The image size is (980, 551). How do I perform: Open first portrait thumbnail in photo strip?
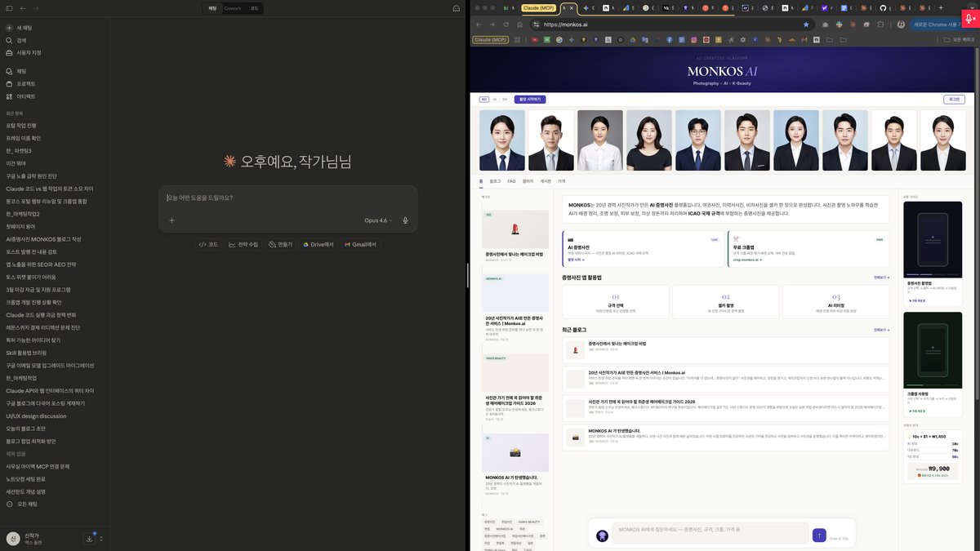coord(502,140)
